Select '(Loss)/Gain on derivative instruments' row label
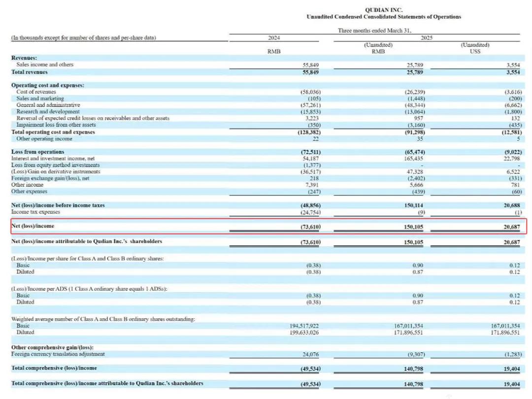The height and width of the screenshot is (399, 532). (x=56, y=172)
